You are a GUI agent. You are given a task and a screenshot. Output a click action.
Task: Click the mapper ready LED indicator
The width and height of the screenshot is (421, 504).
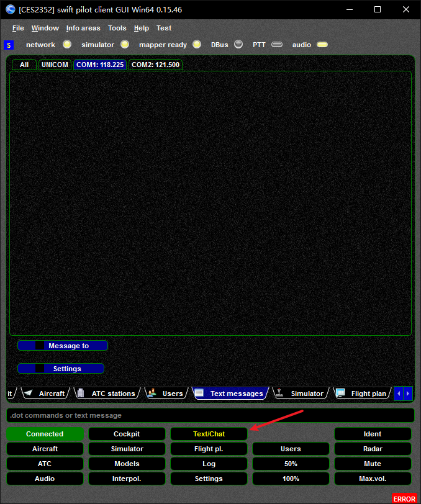coord(197,45)
